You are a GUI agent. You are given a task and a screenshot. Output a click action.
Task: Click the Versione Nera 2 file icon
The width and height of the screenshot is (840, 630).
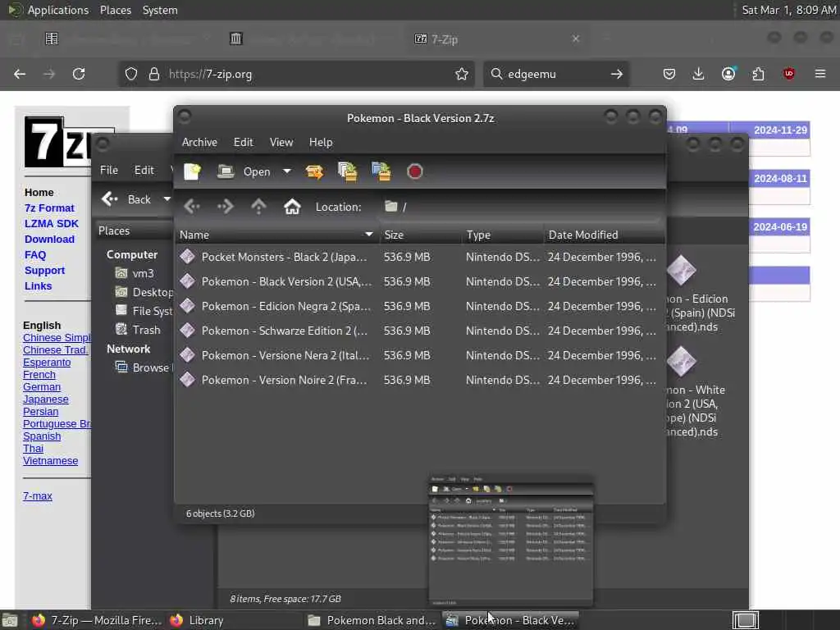click(x=188, y=355)
